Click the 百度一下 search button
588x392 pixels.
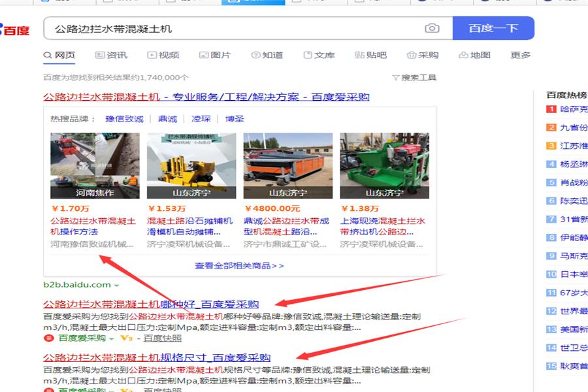493,28
